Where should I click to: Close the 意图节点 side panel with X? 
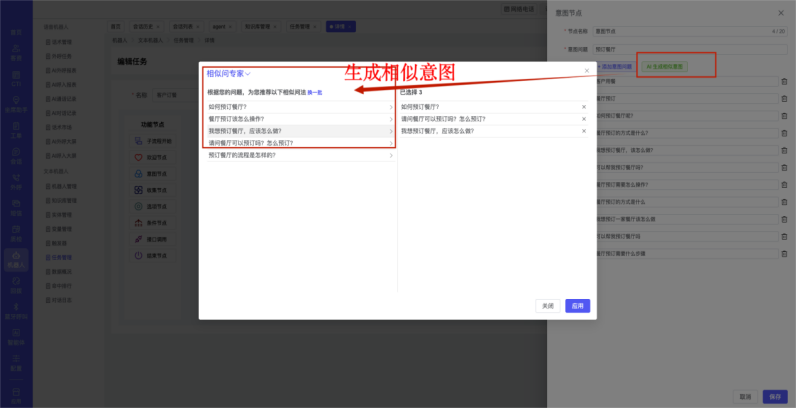tap(781, 12)
